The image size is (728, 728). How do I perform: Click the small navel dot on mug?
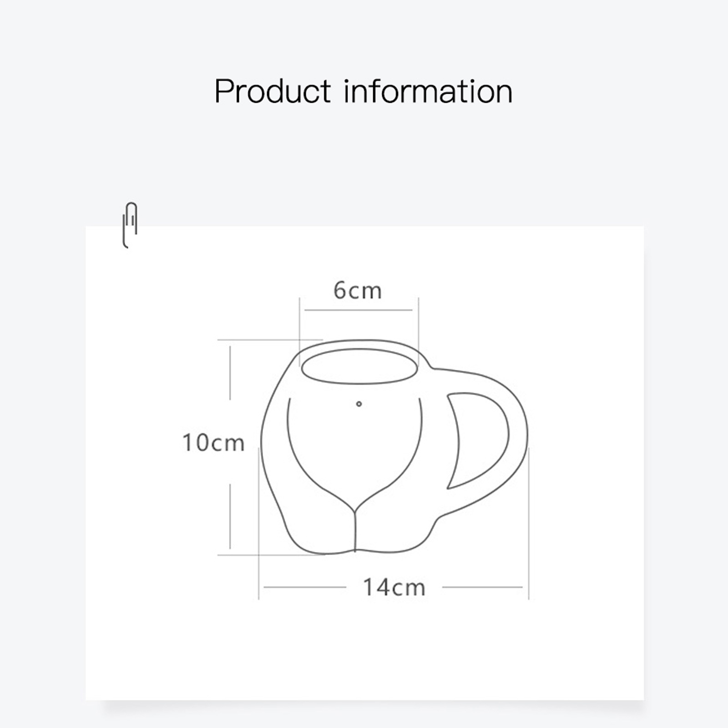[359, 404]
